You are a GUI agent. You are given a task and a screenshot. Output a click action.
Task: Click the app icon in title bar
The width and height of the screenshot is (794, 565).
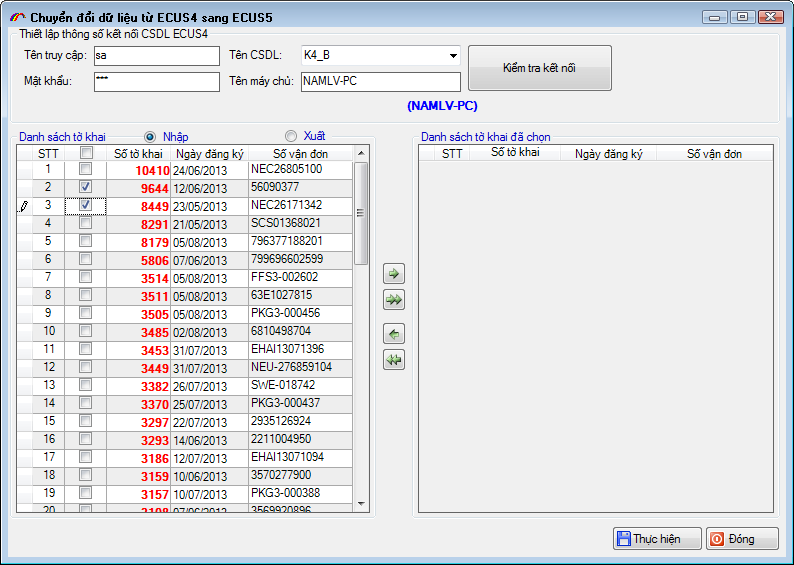[16, 17]
